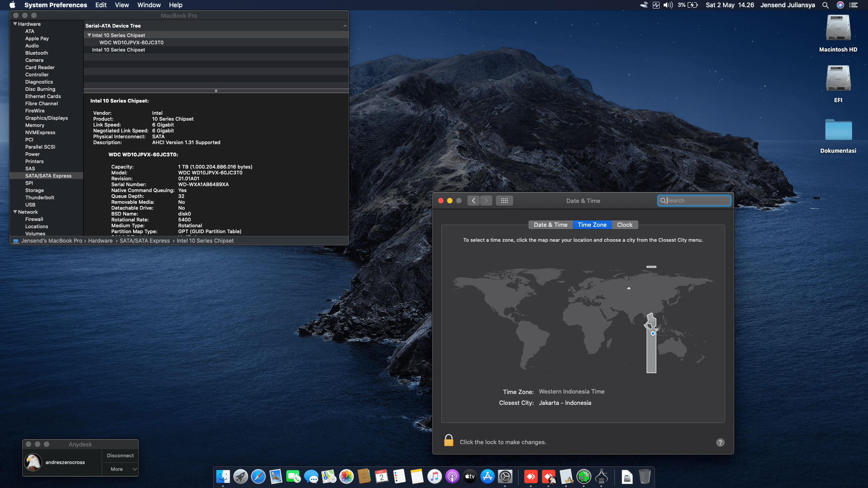This screenshot has width=868, height=488.
Task: Open Macintosh HD desktop drive
Action: (x=838, y=33)
